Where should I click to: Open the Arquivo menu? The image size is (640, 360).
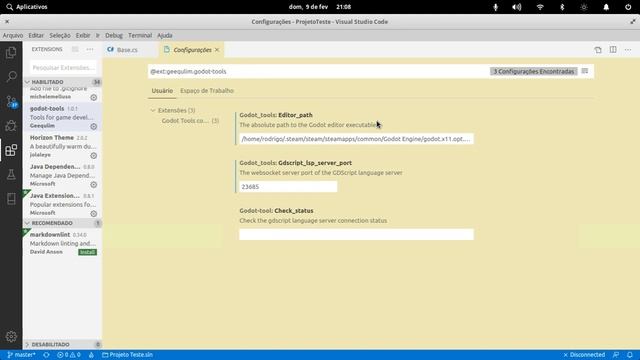tap(13, 36)
